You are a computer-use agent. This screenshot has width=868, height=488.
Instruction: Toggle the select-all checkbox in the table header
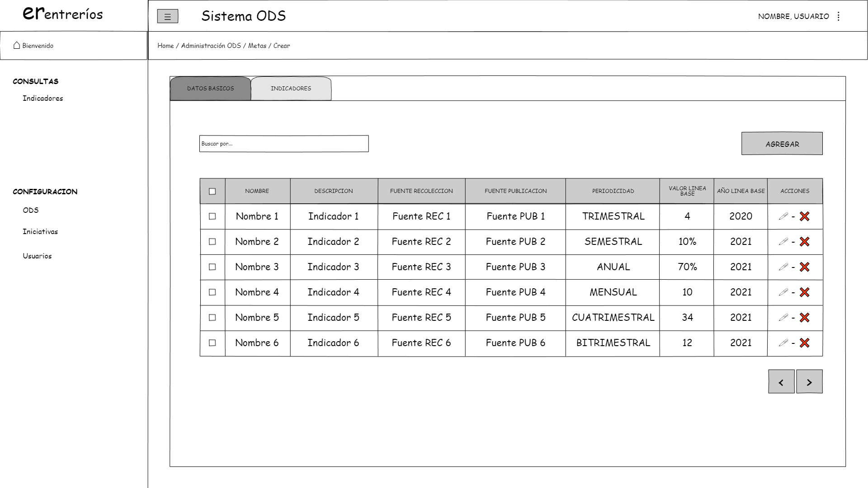212,192
